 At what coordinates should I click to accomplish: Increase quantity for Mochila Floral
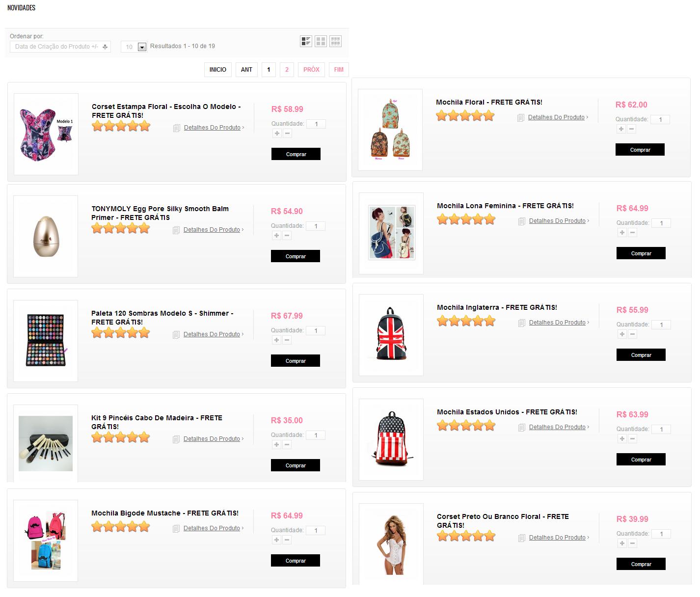point(621,129)
